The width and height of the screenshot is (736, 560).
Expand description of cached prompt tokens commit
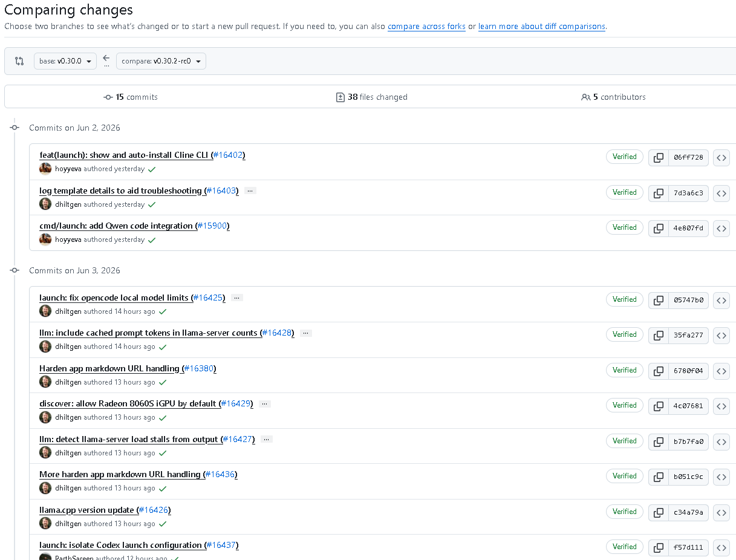click(305, 333)
